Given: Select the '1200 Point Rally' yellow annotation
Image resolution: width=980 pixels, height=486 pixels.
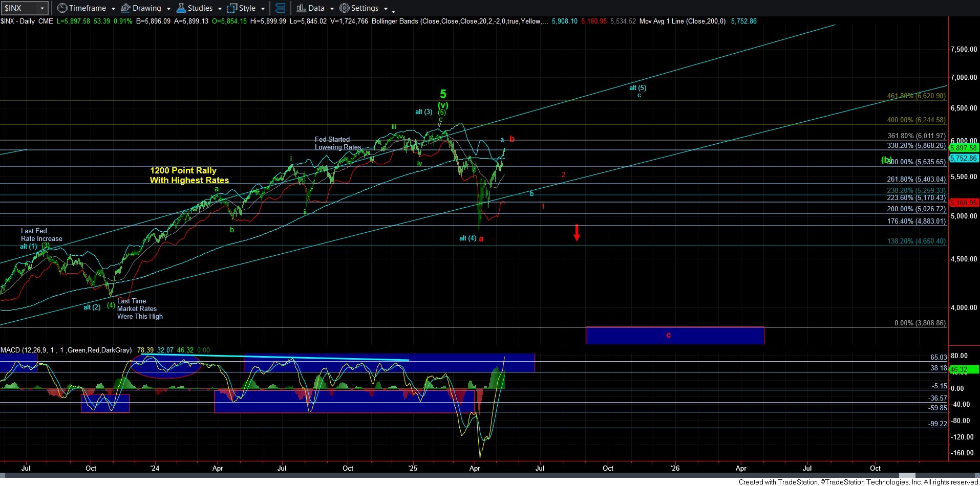Looking at the screenshot, I should 189,175.
